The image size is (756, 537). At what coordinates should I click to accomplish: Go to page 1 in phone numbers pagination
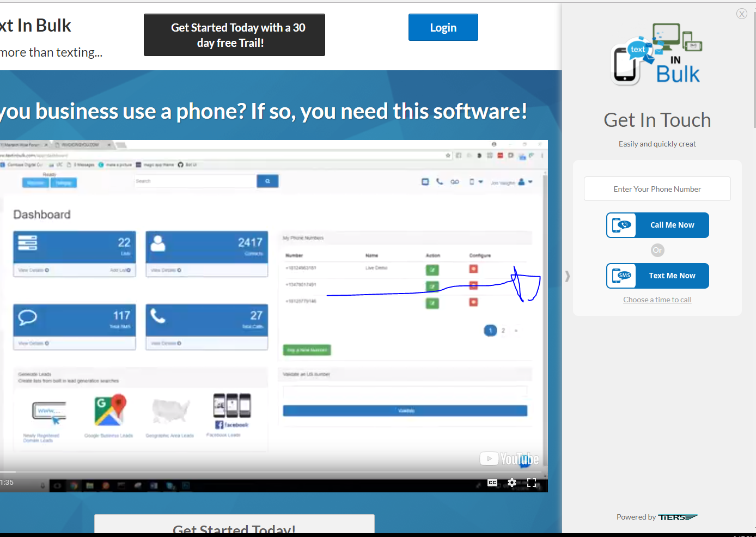pyautogui.click(x=490, y=331)
